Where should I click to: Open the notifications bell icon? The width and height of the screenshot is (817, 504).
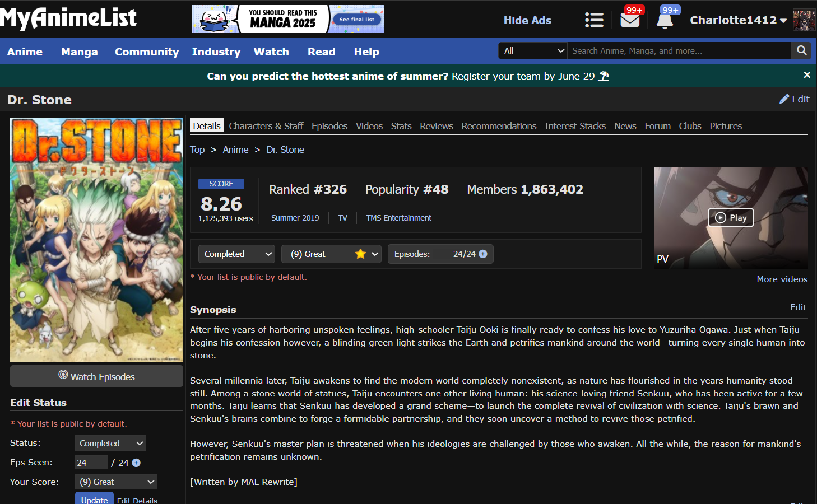coord(665,20)
